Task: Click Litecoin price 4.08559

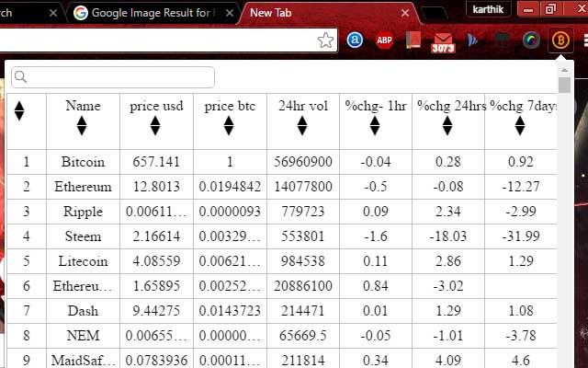Action: coord(156,261)
